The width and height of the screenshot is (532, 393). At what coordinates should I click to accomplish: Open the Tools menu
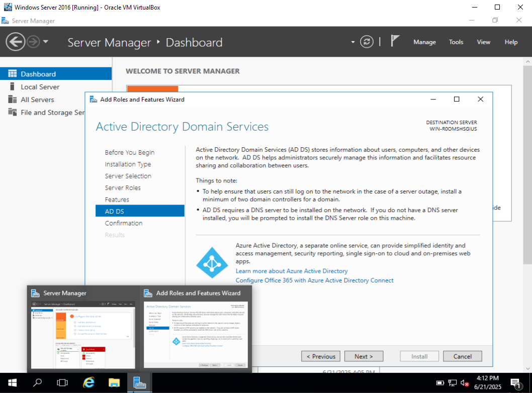pos(456,42)
